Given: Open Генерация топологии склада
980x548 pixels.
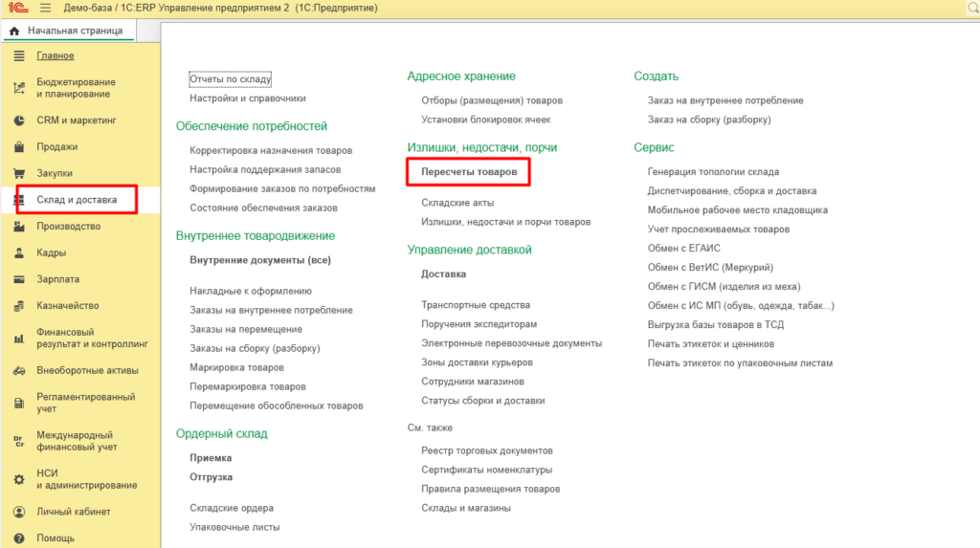Looking at the screenshot, I should (x=713, y=172).
